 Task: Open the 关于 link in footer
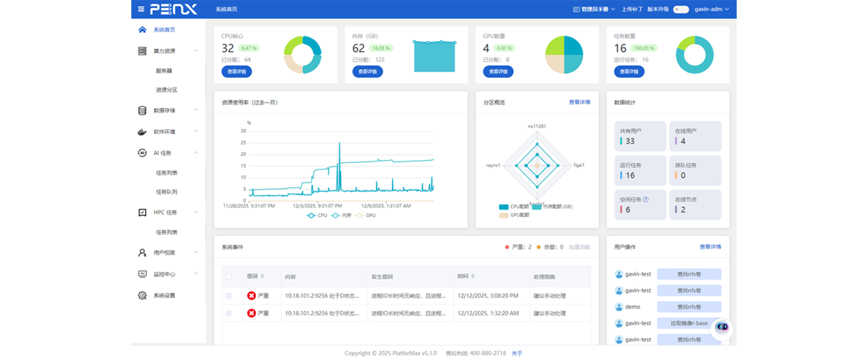[x=517, y=353]
